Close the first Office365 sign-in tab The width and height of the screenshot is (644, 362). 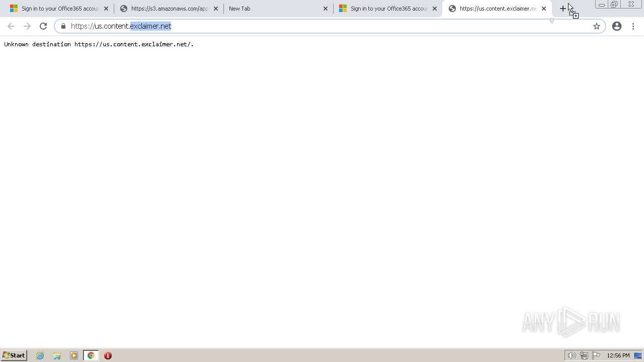point(106,9)
